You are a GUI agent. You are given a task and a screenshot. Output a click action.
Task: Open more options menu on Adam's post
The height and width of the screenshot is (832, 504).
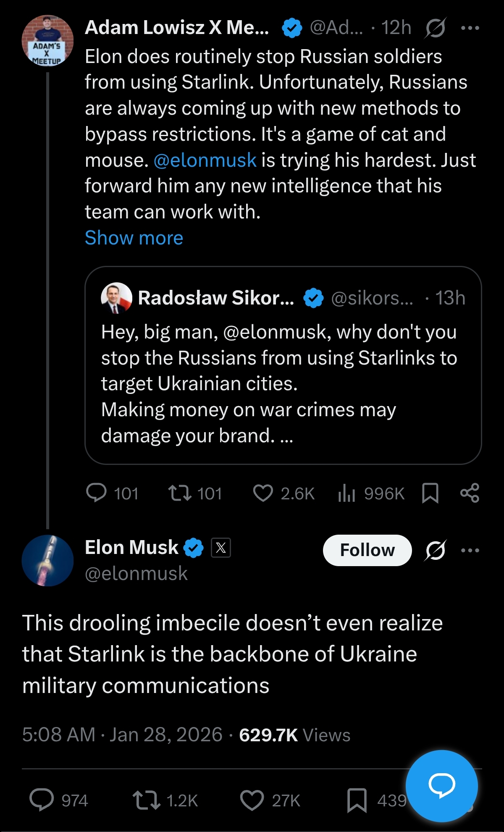click(470, 29)
